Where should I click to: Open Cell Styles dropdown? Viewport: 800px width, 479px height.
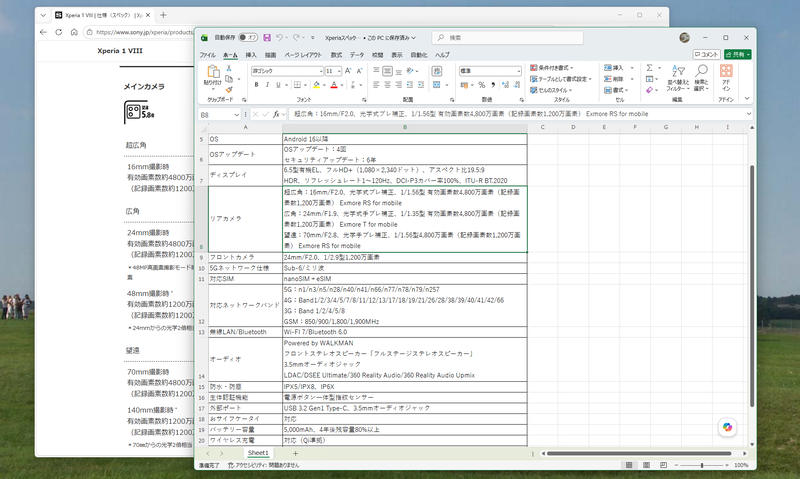551,90
